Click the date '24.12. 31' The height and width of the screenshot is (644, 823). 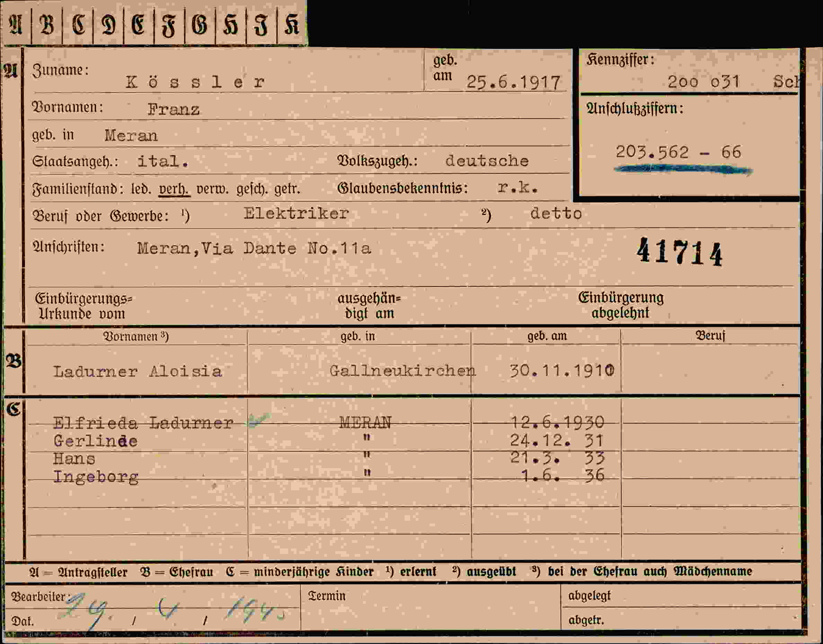click(x=557, y=440)
